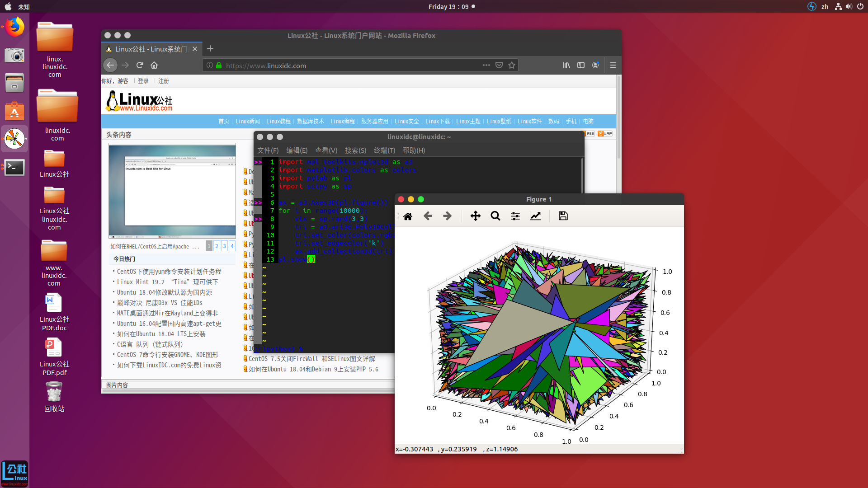Select the Pan axes tool in Figure 1

475,216
